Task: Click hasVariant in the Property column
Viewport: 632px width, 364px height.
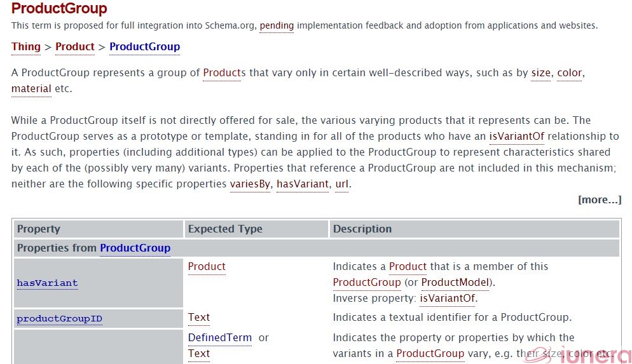Action: (48, 283)
